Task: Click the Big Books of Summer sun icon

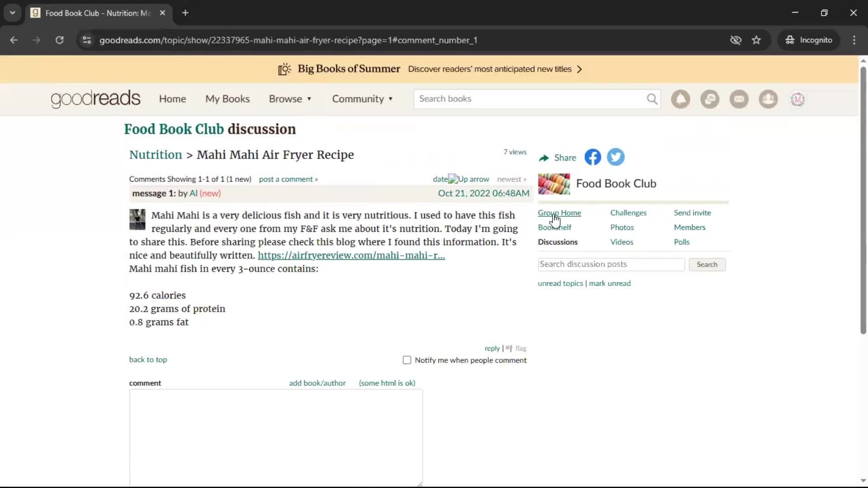Action: [x=284, y=69]
